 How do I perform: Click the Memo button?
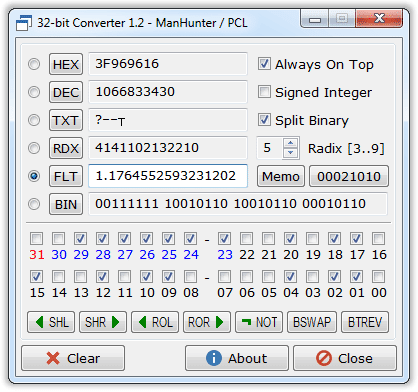click(x=281, y=176)
